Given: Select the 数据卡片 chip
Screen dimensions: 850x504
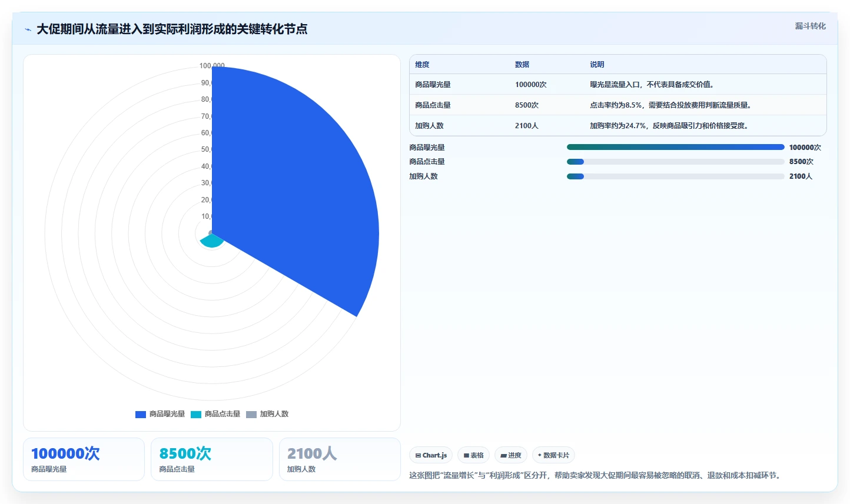Looking at the screenshot, I should (x=553, y=455).
